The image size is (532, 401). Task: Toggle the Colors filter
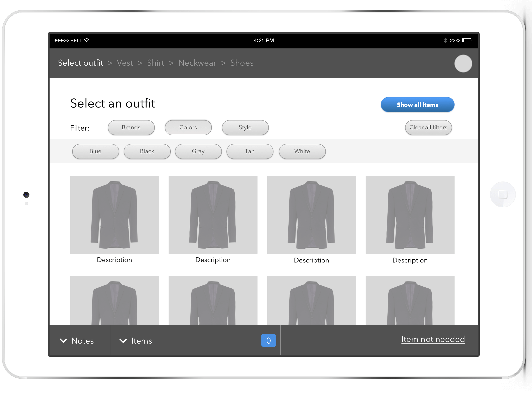(188, 127)
